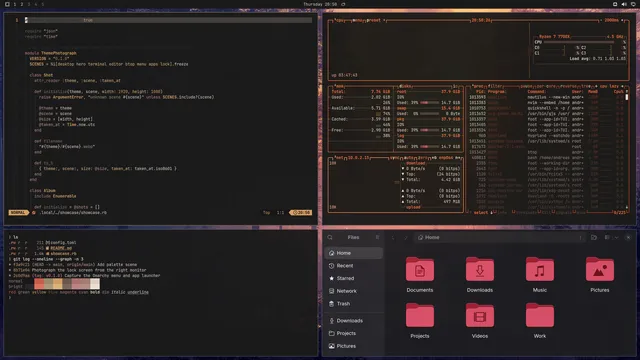
Task: Click the volume speaker icon in top bar
Action: [x=624, y=4]
